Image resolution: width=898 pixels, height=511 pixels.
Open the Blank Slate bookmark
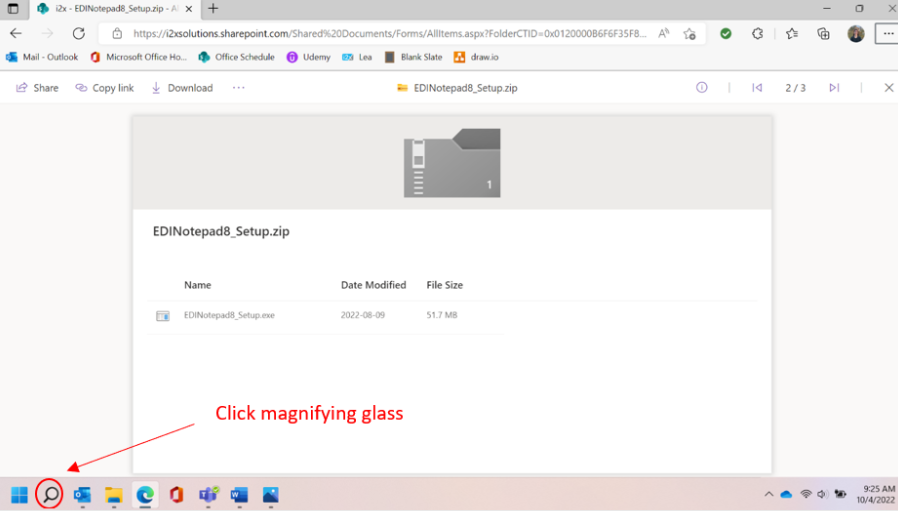413,57
